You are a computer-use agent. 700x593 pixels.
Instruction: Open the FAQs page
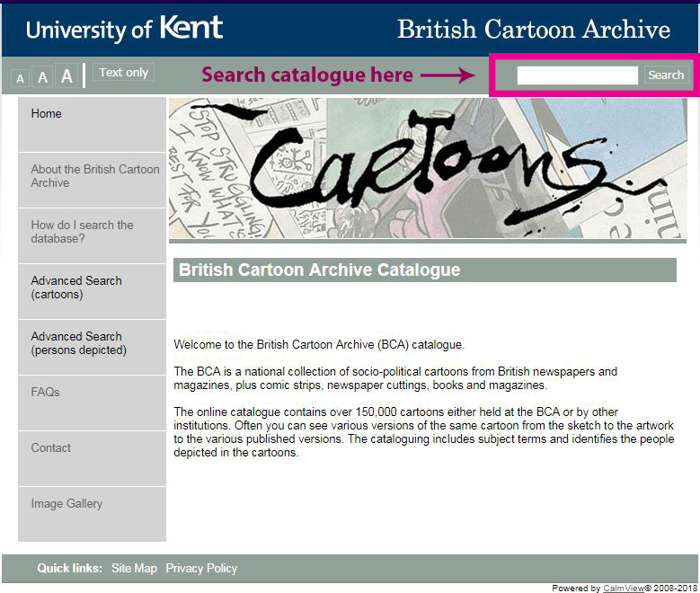[45, 393]
